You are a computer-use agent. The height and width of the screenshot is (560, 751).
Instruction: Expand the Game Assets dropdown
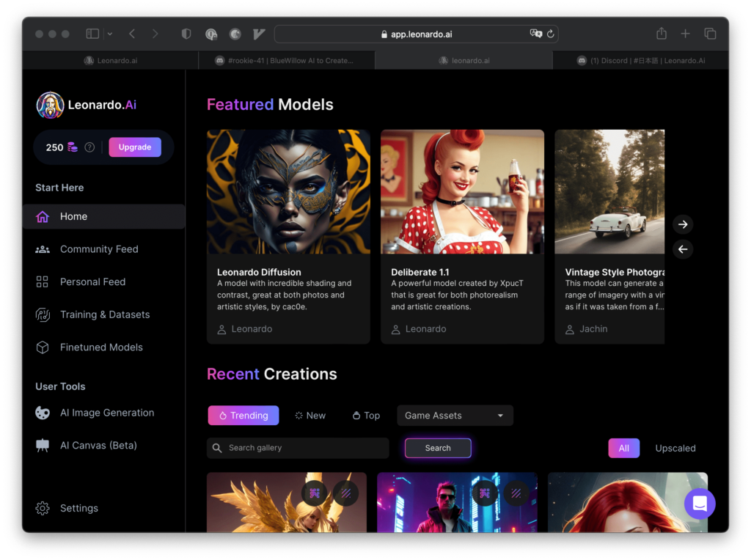455,416
